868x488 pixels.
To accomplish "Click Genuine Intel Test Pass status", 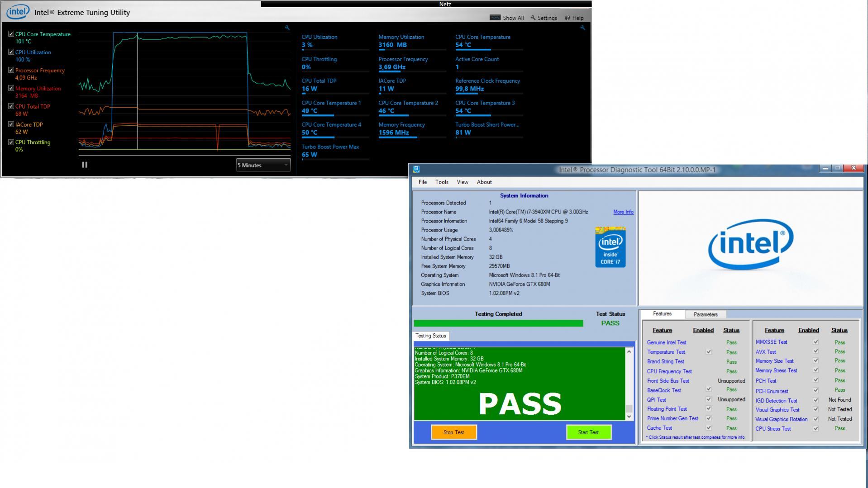I will click(x=731, y=343).
